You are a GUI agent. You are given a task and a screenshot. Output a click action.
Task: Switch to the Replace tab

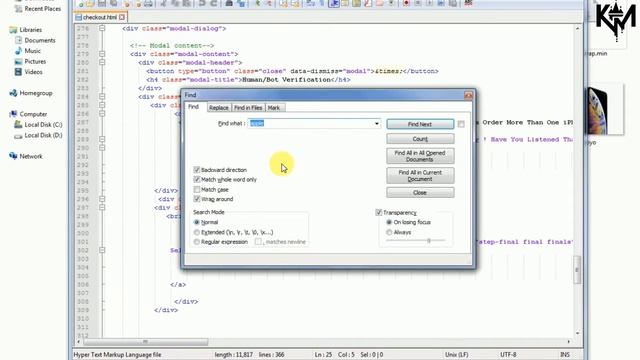[219, 108]
